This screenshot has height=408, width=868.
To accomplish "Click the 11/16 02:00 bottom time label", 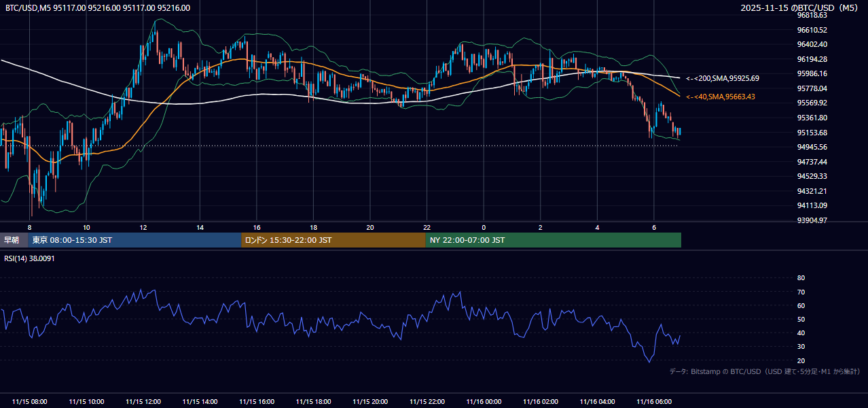I will pyautogui.click(x=540, y=402).
